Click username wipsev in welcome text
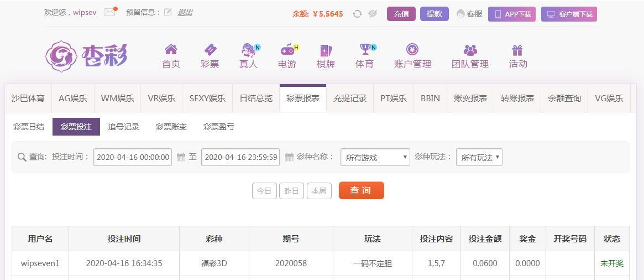The height and width of the screenshot is (280, 644). click(x=85, y=12)
